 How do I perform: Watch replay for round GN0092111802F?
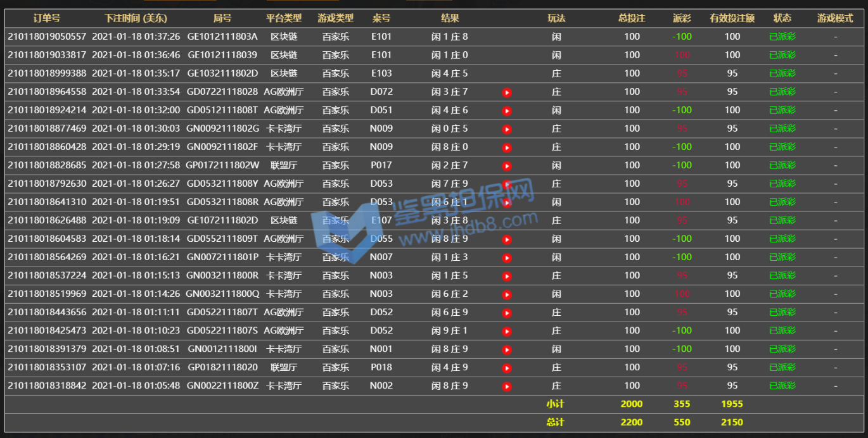click(x=507, y=147)
